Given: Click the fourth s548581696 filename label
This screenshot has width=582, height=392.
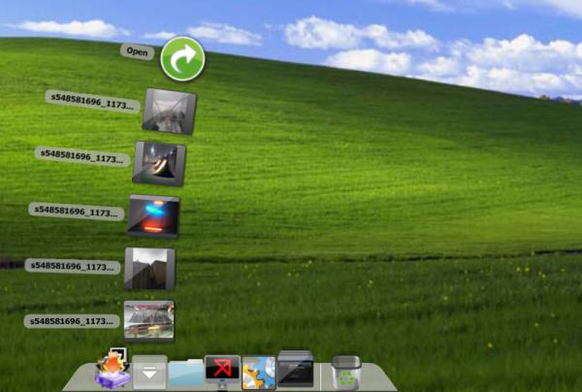Looking at the screenshot, I should pyautogui.click(x=73, y=265).
